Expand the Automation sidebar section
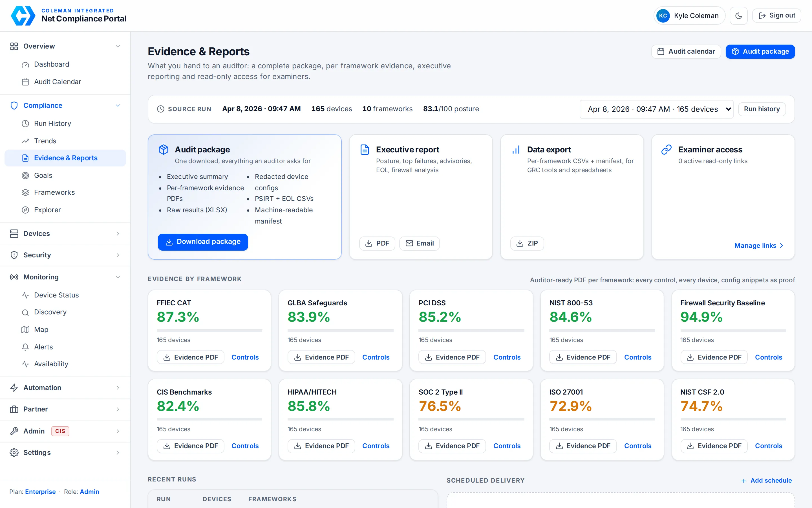The image size is (812, 508). pyautogui.click(x=65, y=388)
